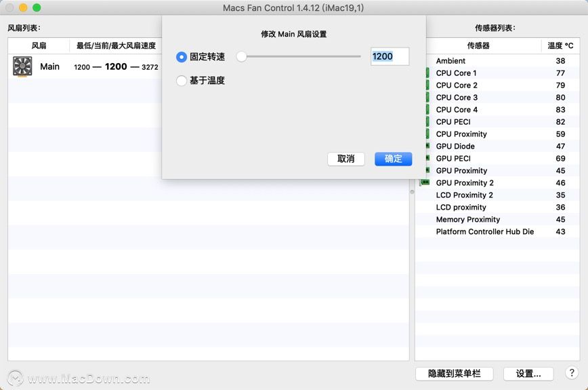Click the fan speed slider track

pos(299,57)
